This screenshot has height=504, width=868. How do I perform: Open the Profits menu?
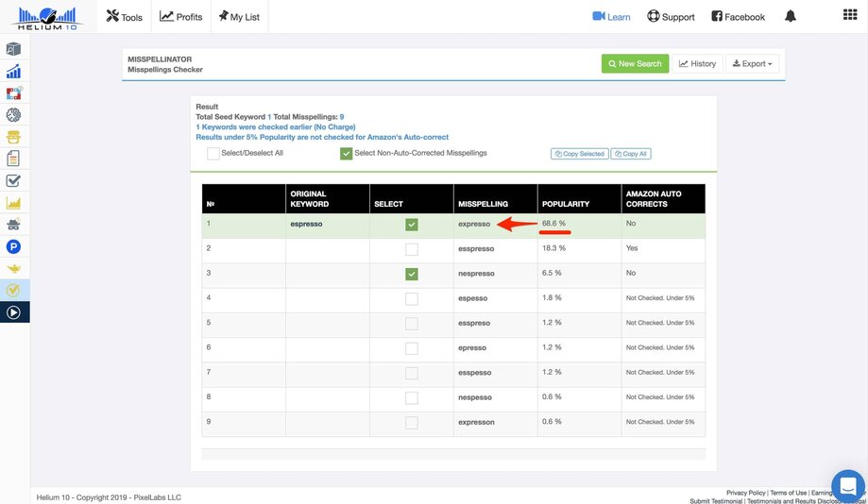181,17
